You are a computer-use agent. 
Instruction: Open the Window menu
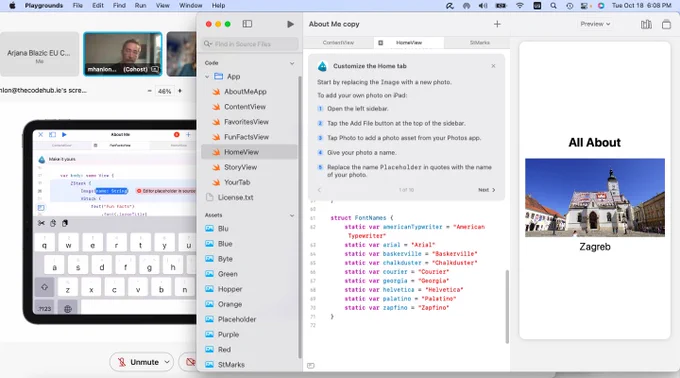190,6
